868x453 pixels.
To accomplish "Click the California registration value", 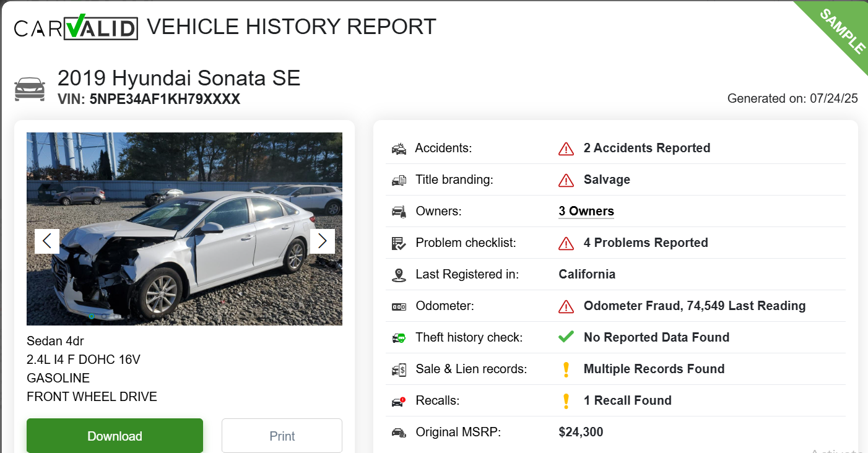I will tap(587, 274).
